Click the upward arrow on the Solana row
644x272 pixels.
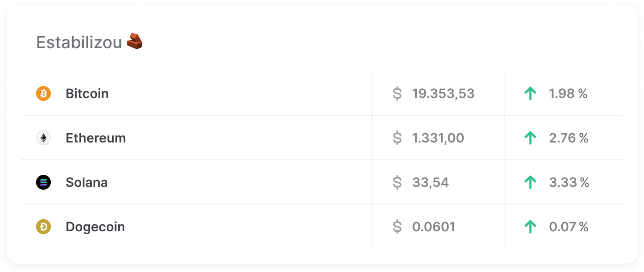tap(530, 182)
